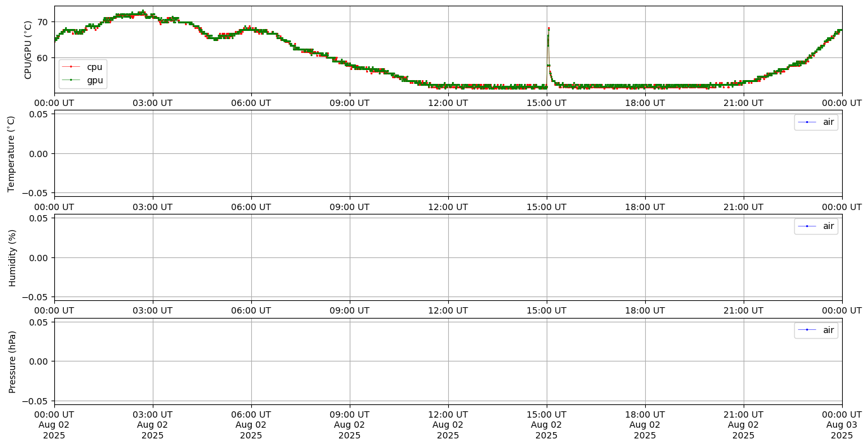
Task: Click the 60 tick on CPU/GPU axis
Action: tap(44, 58)
